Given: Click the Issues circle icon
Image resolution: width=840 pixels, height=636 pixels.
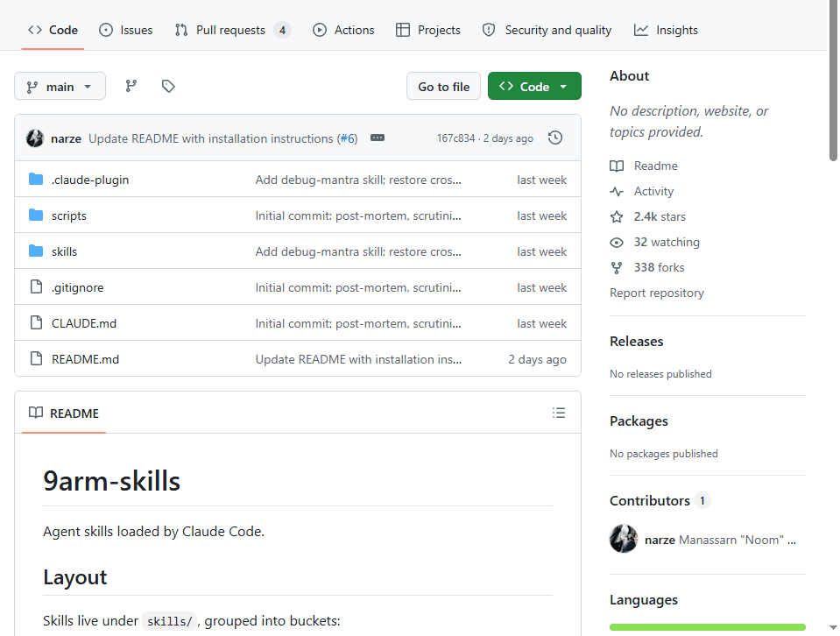Looking at the screenshot, I should (106, 30).
